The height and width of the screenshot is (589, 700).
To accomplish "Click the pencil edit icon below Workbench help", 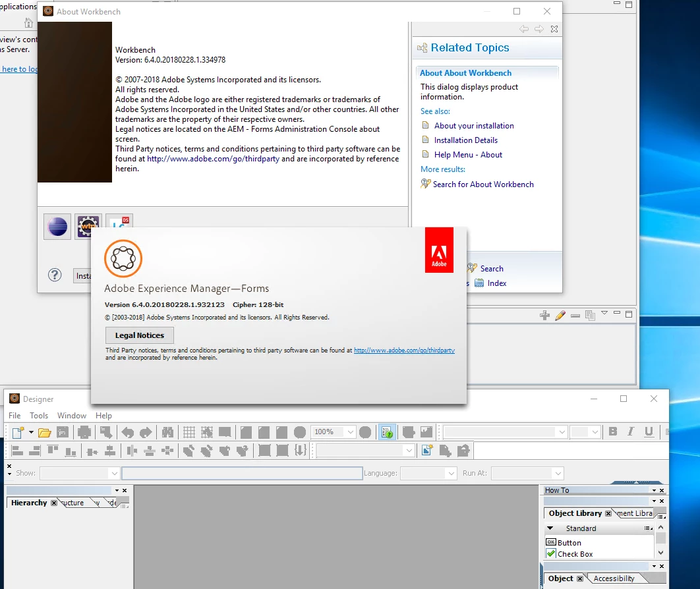I will pyautogui.click(x=560, y=316).
